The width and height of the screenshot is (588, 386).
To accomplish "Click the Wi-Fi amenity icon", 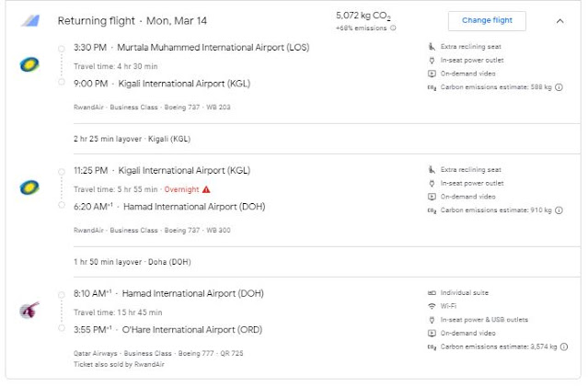I will (431, 306).
